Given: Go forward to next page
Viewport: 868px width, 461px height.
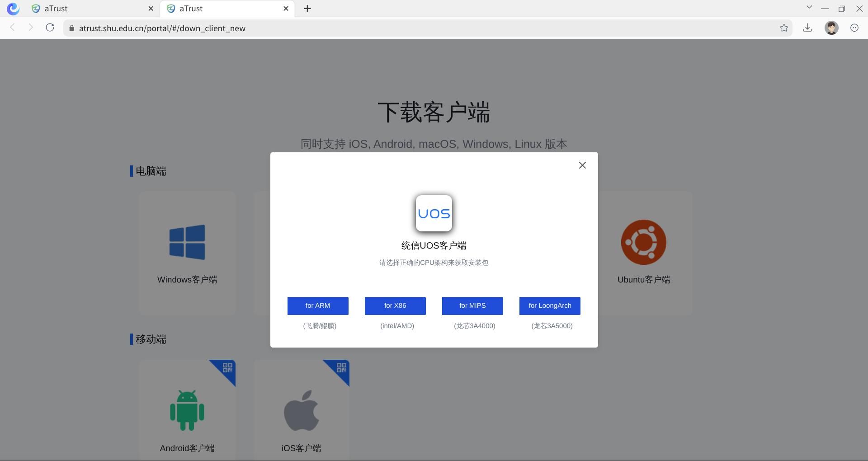Looking at the screenshot, I should point(30,28).
